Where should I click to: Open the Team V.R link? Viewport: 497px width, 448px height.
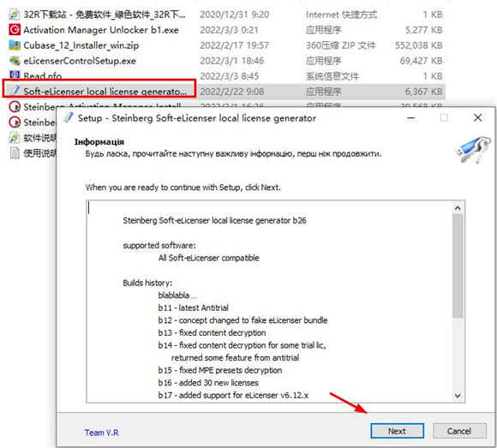[101, 433]
